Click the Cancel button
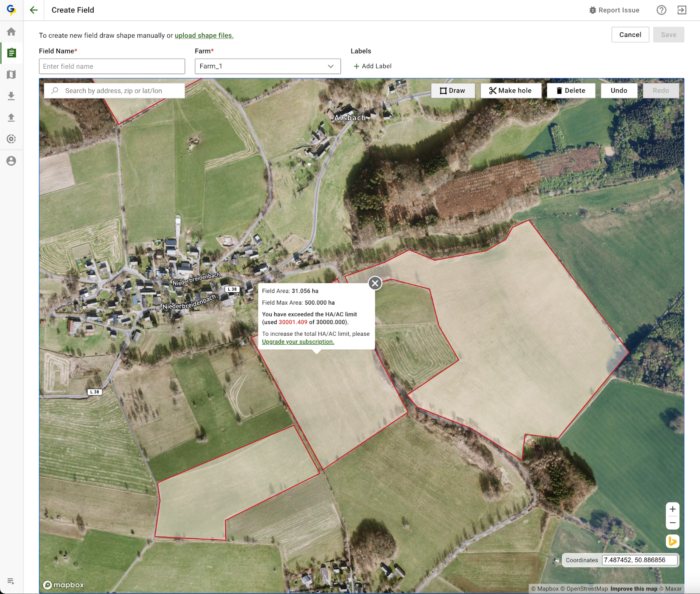 click(x=630, y=35)
